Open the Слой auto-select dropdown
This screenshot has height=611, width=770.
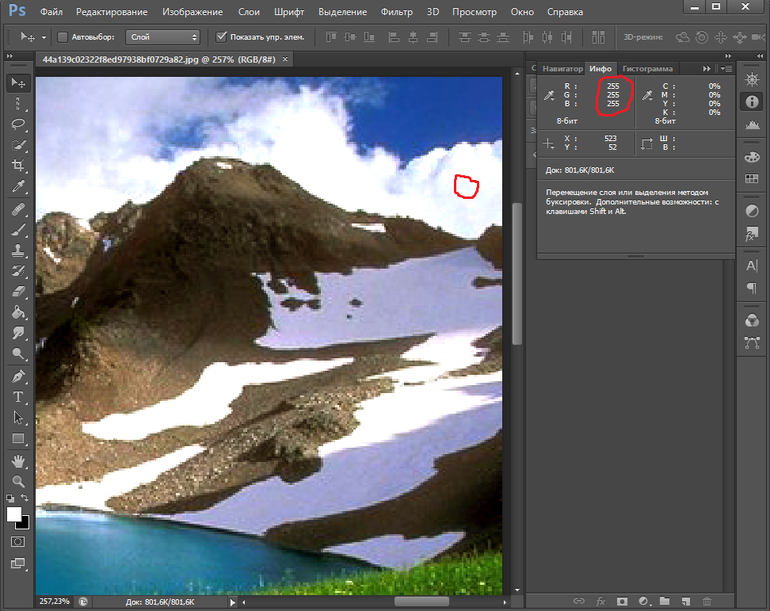164,37
